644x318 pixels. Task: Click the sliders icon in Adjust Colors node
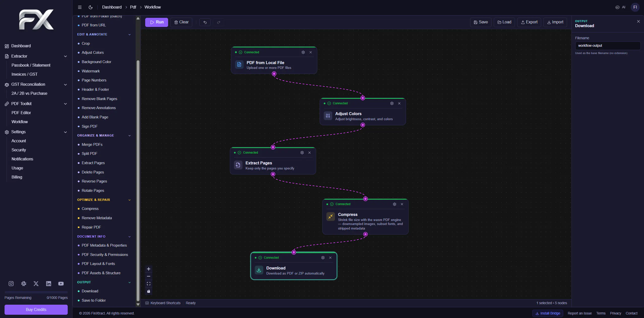point(328,116)
